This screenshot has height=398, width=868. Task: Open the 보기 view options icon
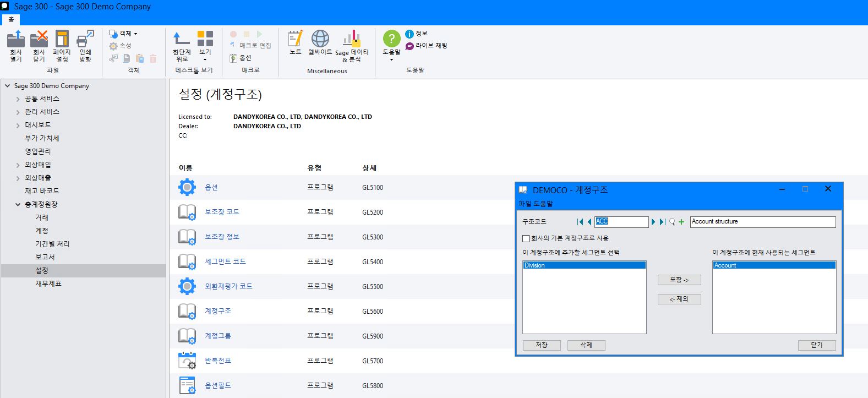pos(205,39)
